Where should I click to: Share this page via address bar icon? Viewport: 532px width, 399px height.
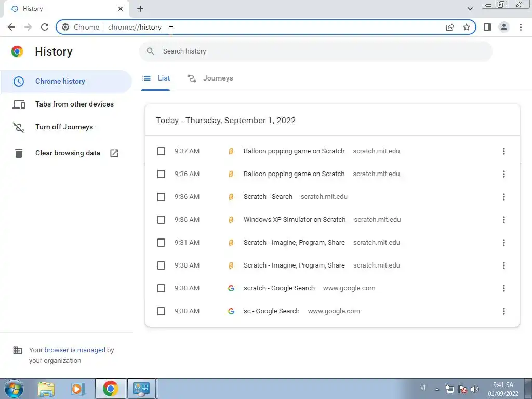coord(450,27)
